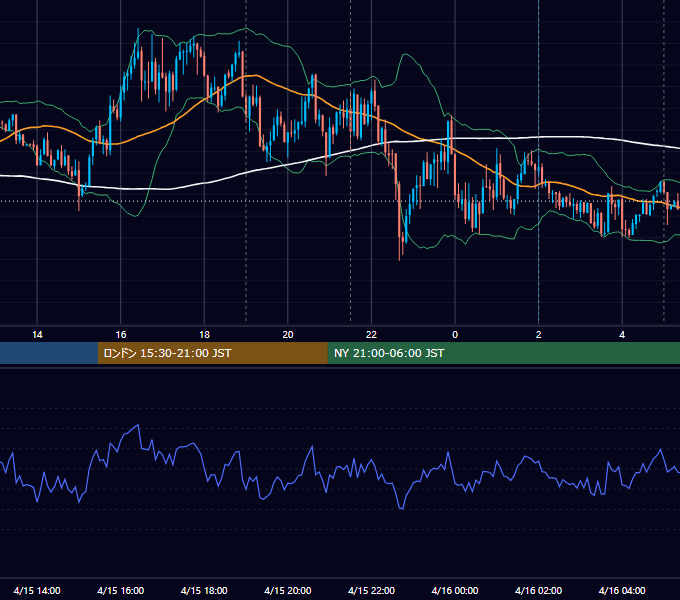This screenshot has width=680, height=600.
Task: Click the 0 hour axis label
Action: coord(455,335)
